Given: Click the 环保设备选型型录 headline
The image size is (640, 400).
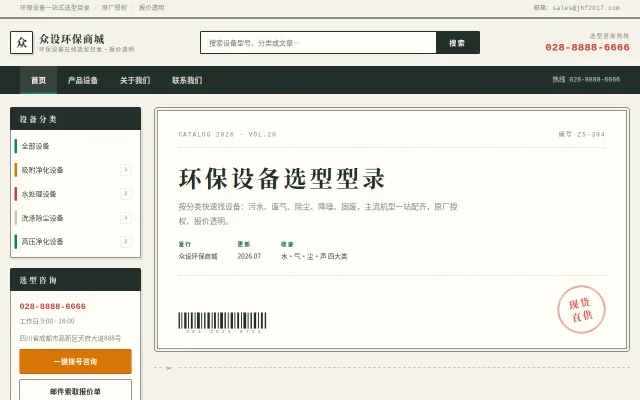Looking at the screenshot, I should tap(282, 178).
